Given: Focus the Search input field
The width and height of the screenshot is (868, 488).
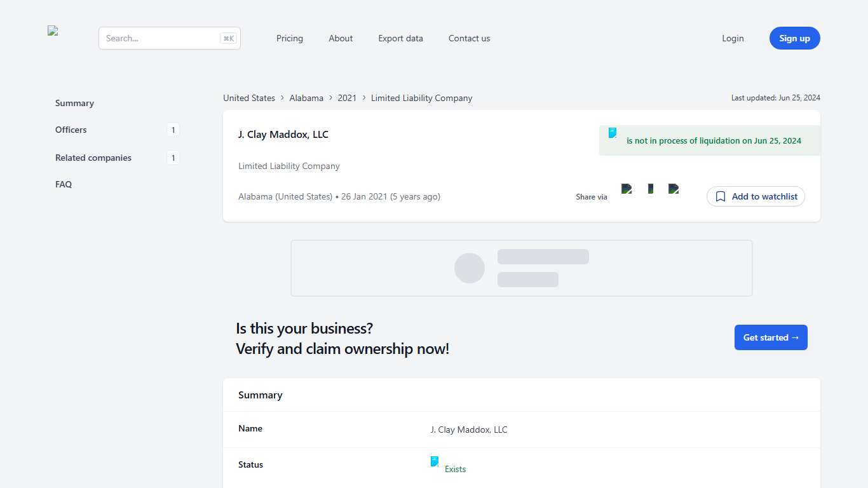Looking at the screenshot, I should tap(161, 38).
